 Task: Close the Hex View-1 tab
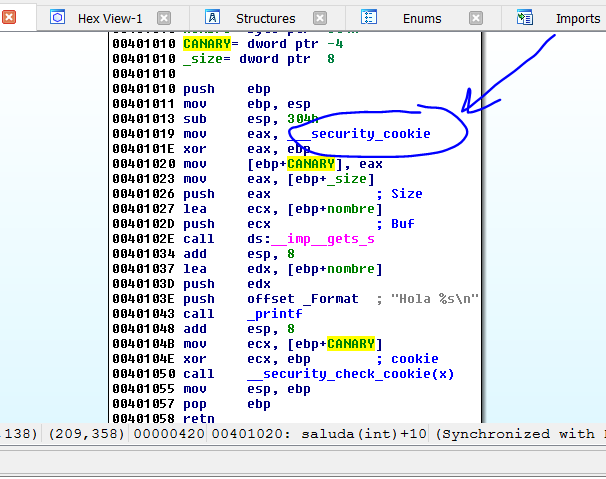point(164,18)
